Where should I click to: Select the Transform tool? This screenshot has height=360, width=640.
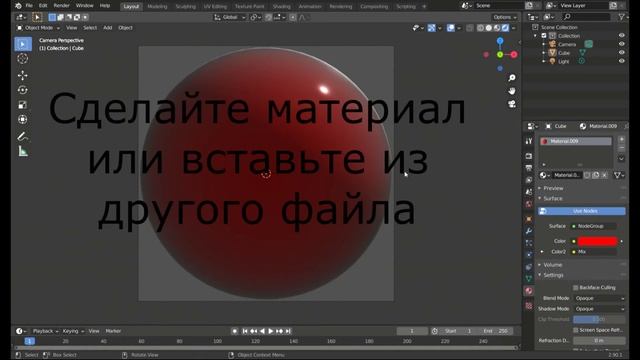click(x=23, y=119)
